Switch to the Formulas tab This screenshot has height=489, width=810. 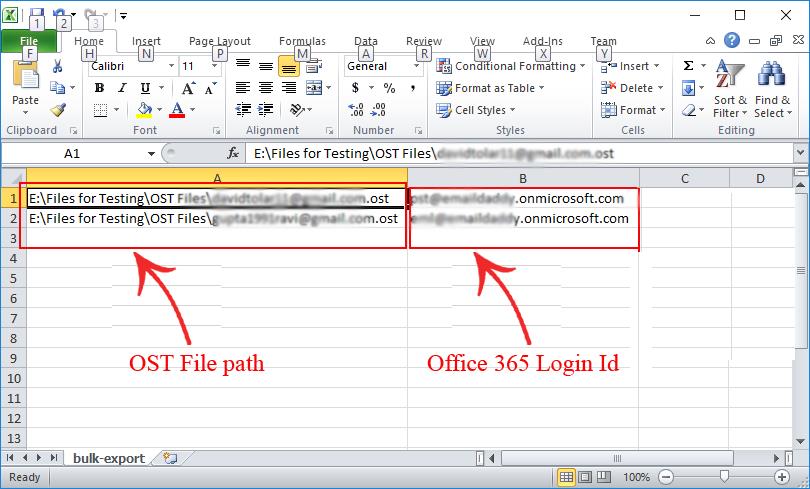[302, 41]
